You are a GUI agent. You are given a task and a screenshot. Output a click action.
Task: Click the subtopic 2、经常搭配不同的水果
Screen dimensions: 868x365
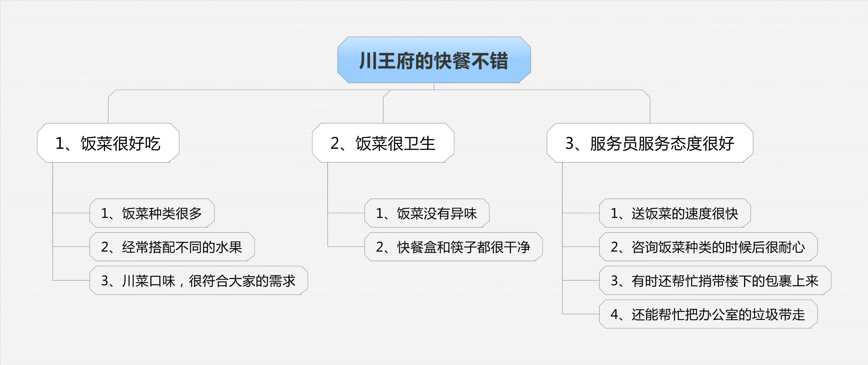pyautogui.click(x=172, y=247)
